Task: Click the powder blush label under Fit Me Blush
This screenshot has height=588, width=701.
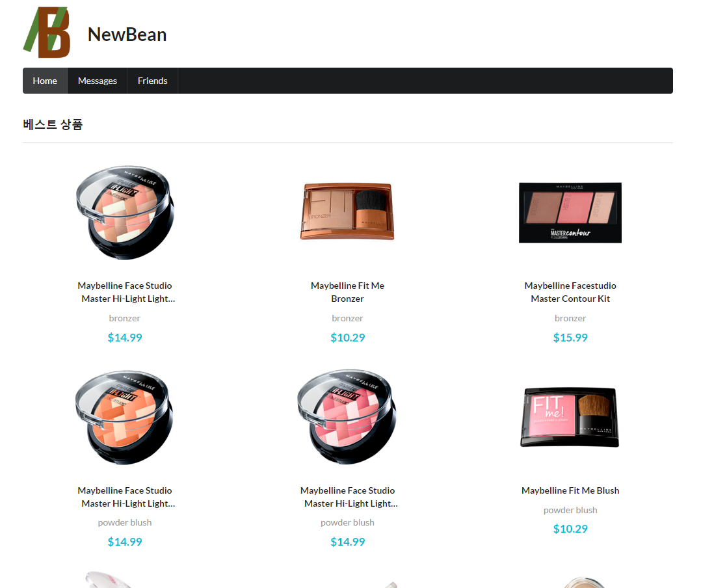Action: click(x=570, y=510)
